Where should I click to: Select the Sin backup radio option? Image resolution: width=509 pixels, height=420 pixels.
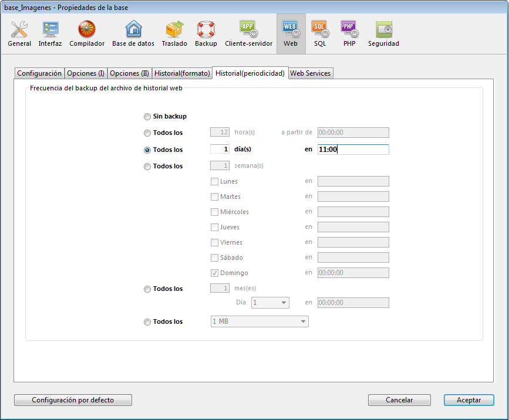pos(147,117)
